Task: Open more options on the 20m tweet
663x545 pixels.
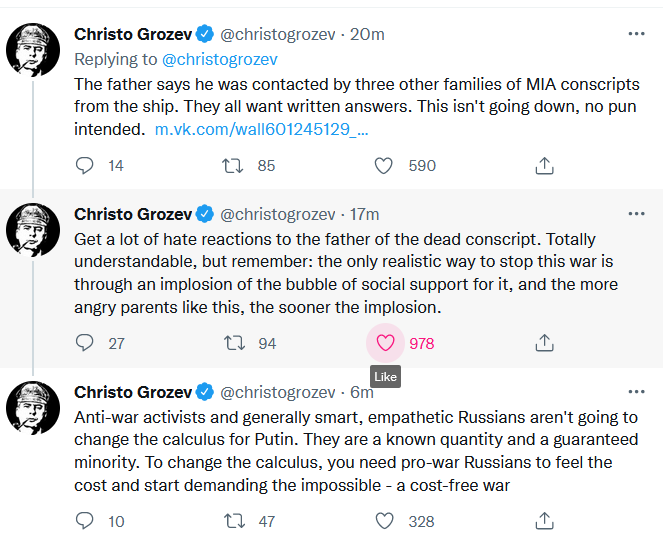Action: point(636,34)
